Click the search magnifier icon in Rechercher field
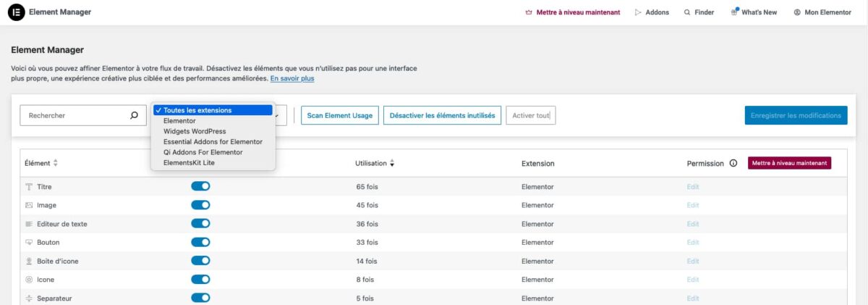The image size is (868, 305). point(134,115)
